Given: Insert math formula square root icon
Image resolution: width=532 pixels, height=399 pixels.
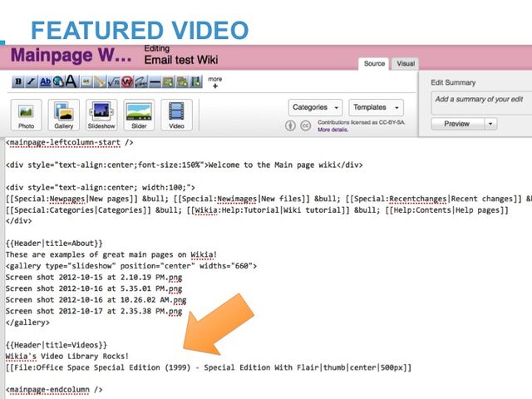Looking at the screenshot, I should pyautogui.click(x=113, y=81).
